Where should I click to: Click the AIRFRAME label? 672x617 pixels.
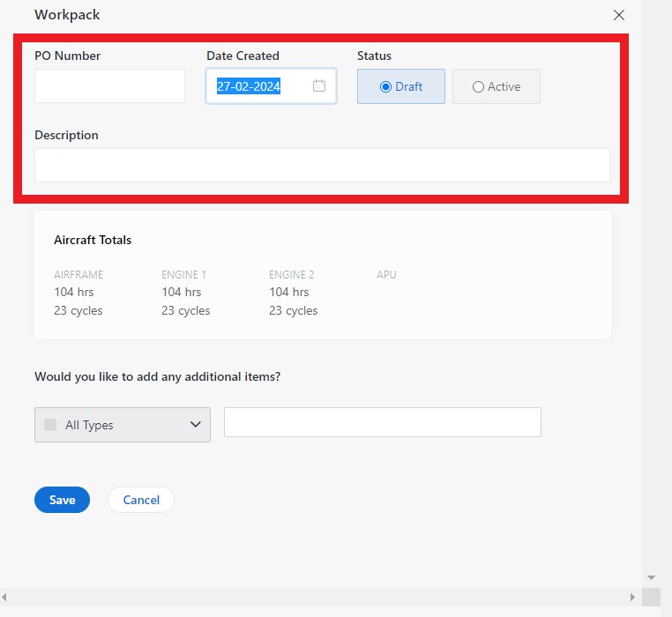78,275
